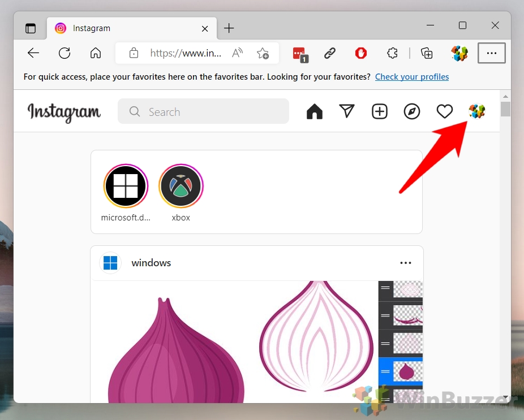The width and height of the screenshot is (524, 420).
Task: Go to browser home page
Action: tap(96, 53)
